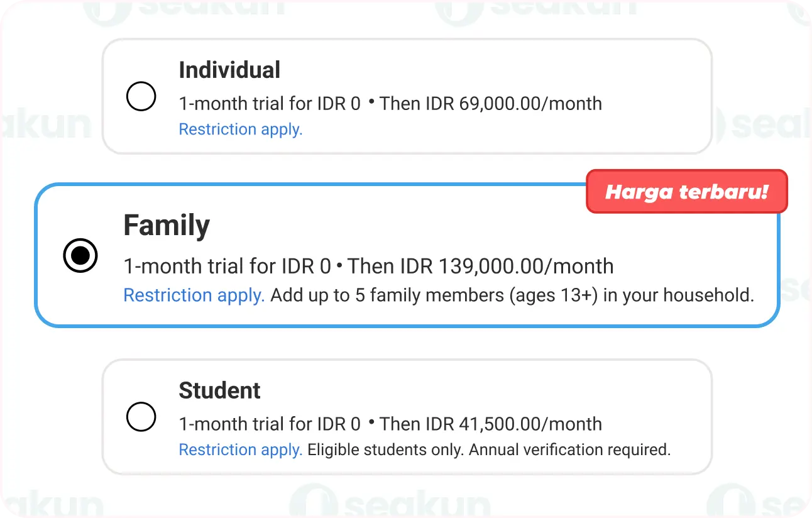Click the red "Harga terbaru!" badge

coord(686,192)
